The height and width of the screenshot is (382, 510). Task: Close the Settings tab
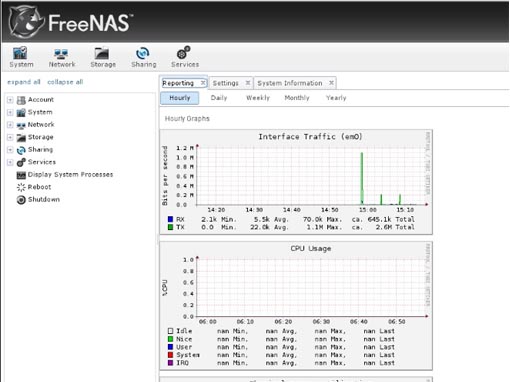click(x=248, y=83)
